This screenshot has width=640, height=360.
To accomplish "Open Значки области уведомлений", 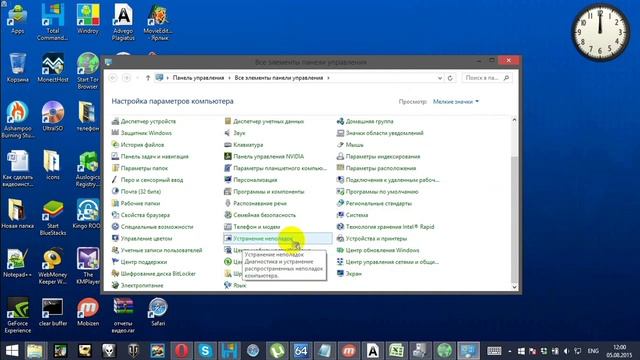I will coord(380,133).
